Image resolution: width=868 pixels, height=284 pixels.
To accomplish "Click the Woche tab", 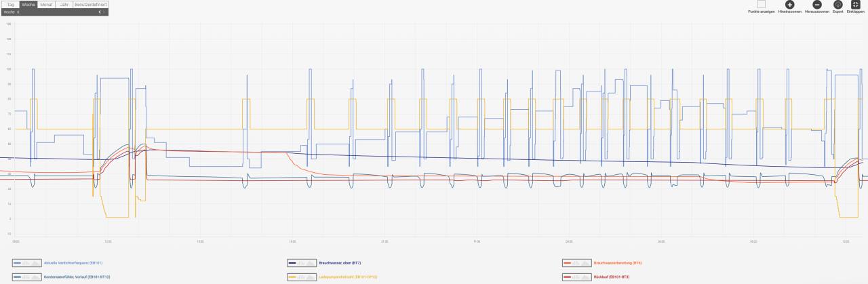I will click(28, 4).
